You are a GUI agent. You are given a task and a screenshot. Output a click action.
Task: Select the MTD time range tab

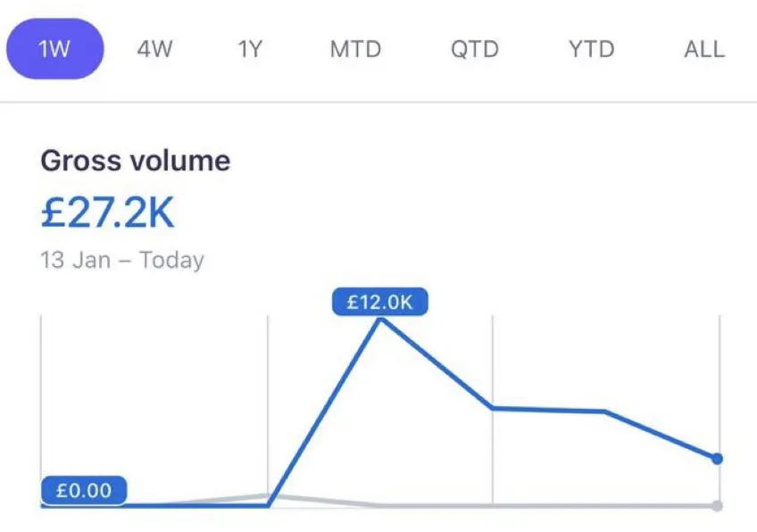click(355, 49)
